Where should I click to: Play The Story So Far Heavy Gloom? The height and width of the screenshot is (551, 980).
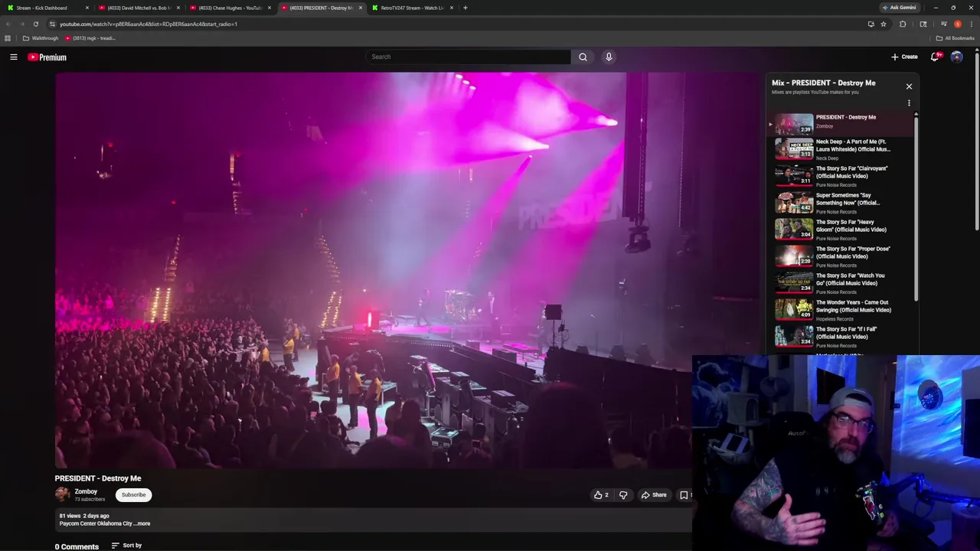[841, 230]
